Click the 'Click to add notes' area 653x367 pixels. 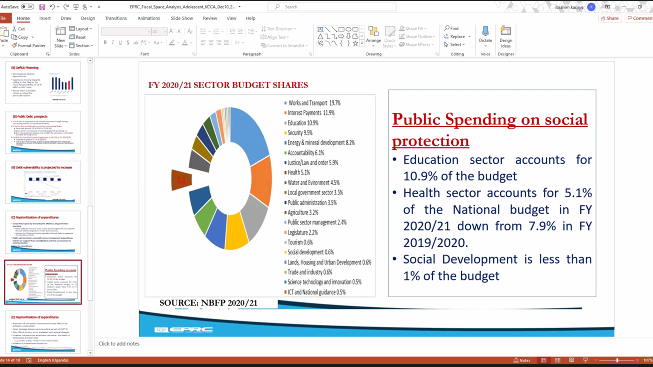click(119, 344)
